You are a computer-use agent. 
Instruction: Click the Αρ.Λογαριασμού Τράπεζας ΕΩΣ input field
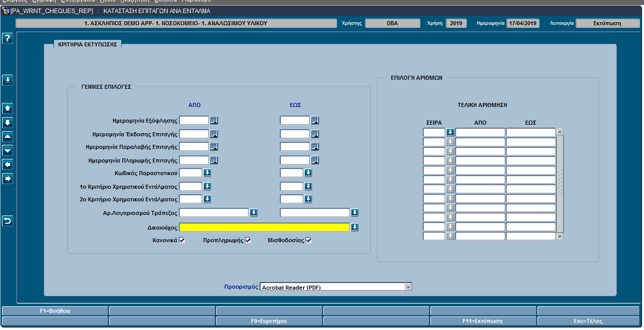[315, 212]
